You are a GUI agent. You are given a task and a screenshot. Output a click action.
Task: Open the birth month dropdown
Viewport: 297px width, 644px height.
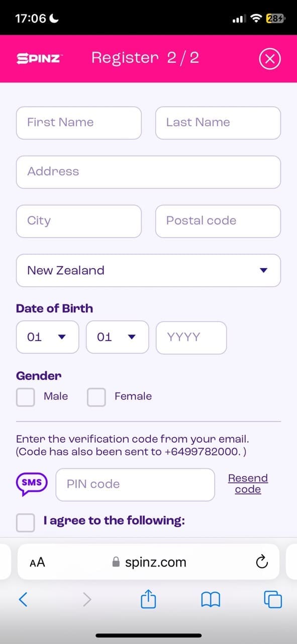[x=118, y=337]
